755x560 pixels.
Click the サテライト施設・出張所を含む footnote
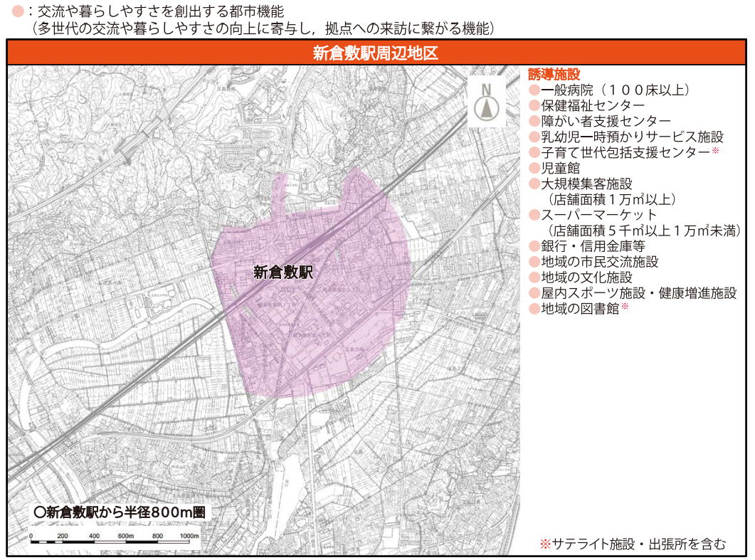(633, 544)
